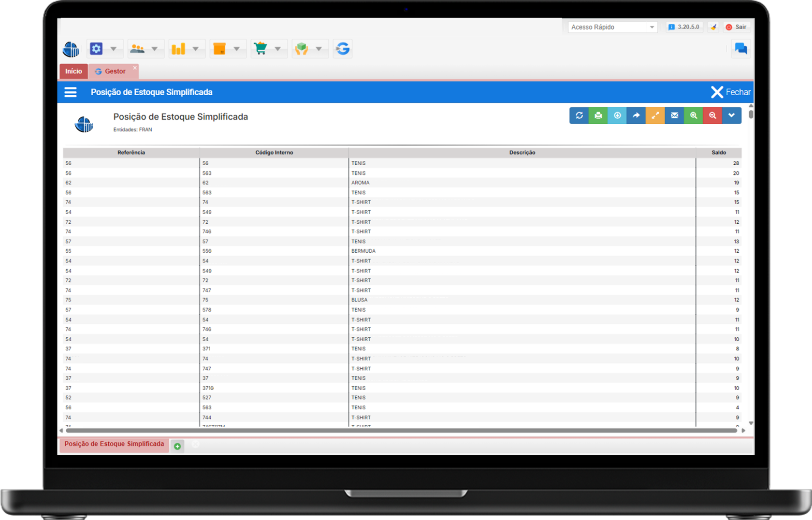Zoom out using the red magnifier
This screenshot has width=812, height=520.
coord(712,116)
